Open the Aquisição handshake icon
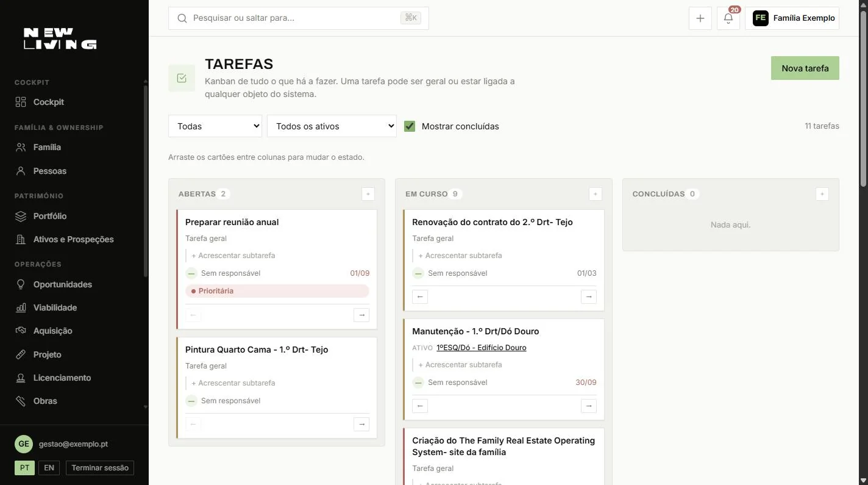The image size is (868, 485). click(x=21, y=331)
